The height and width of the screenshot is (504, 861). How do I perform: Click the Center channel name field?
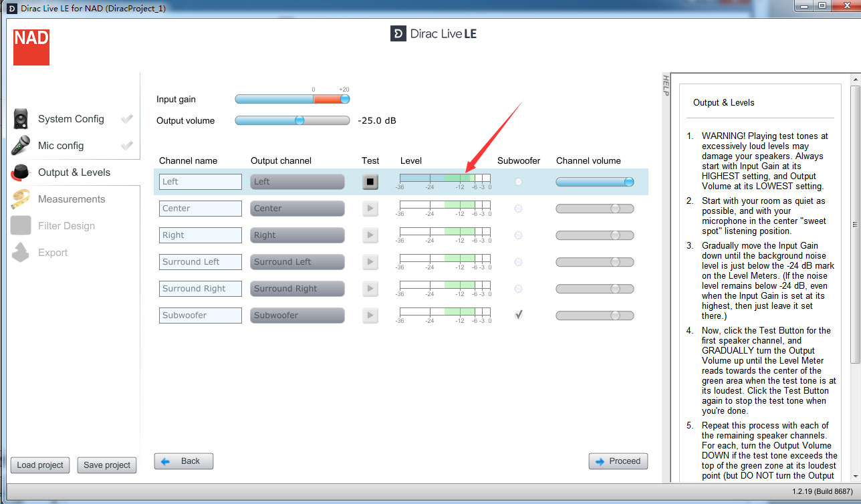coord(201,209)
